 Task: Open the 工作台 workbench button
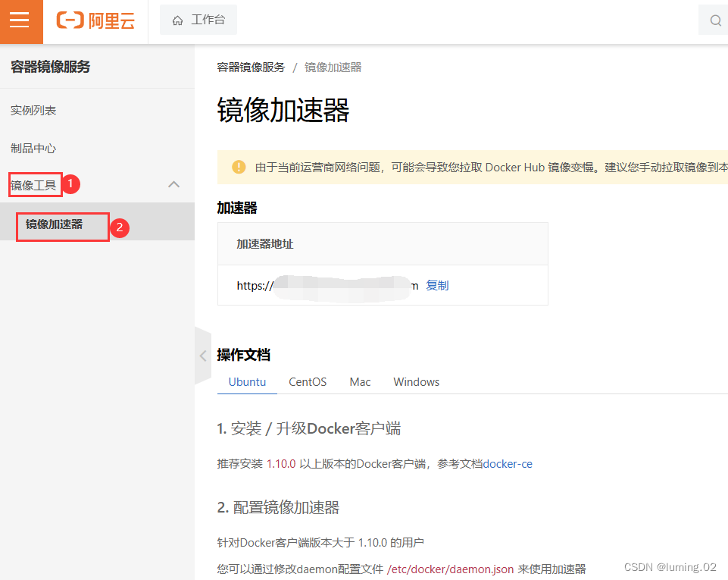pyautogui.click(x=198, y=20)
